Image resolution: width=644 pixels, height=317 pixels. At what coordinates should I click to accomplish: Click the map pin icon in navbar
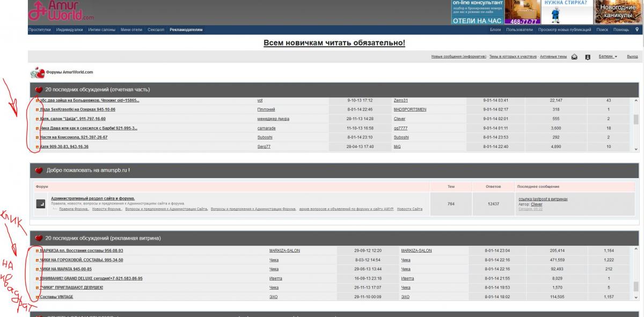click(x=637, y=30)
